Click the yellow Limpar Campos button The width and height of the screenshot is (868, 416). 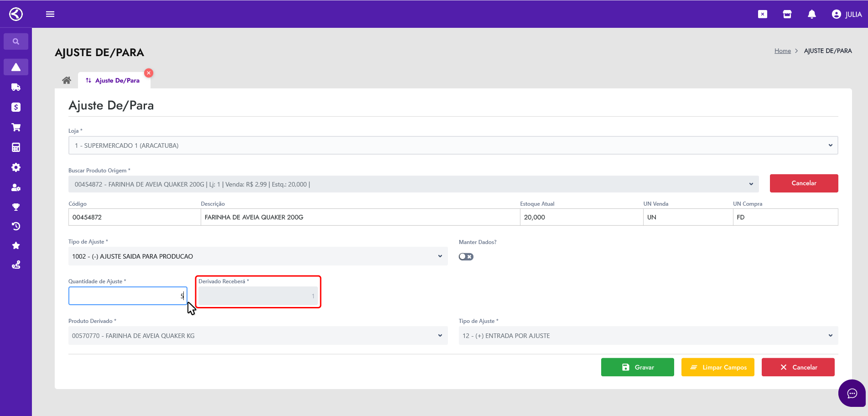(x=717, y=367)
